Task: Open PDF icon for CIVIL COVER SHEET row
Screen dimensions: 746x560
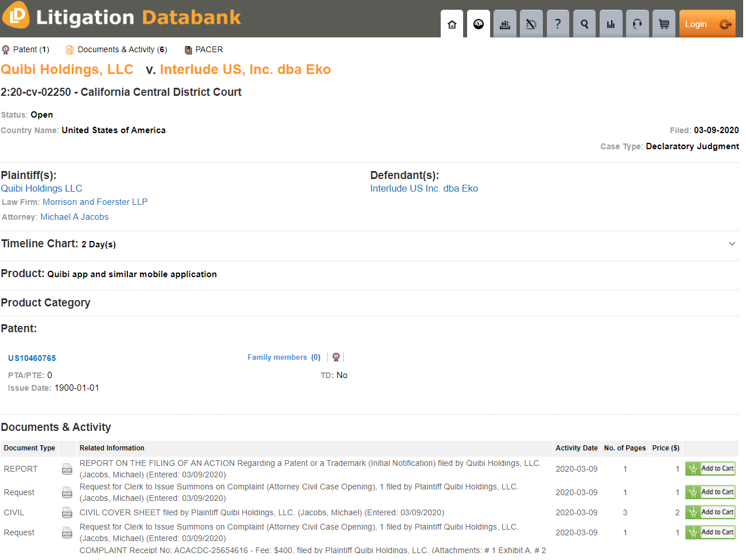Action: point(67,512)
